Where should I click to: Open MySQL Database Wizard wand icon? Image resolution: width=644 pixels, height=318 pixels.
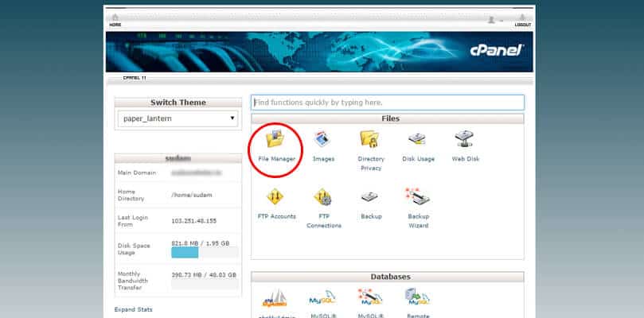[370, 298]
